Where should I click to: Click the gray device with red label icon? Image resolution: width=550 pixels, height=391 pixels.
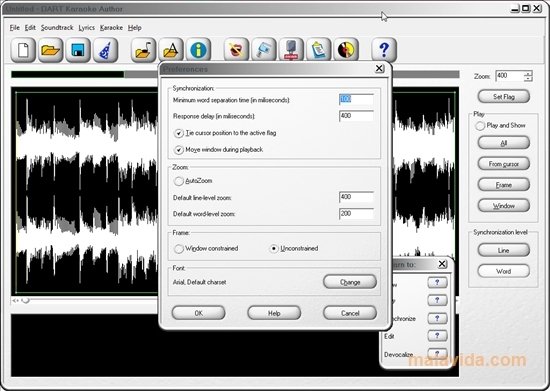click(291, 50)
